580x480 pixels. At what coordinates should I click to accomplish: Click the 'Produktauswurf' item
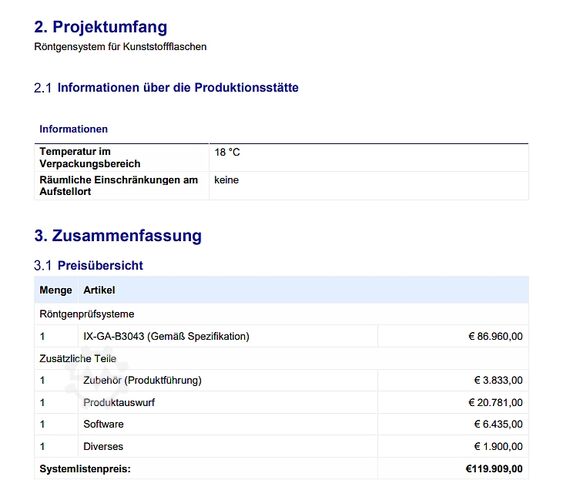[x=119, y=403]
